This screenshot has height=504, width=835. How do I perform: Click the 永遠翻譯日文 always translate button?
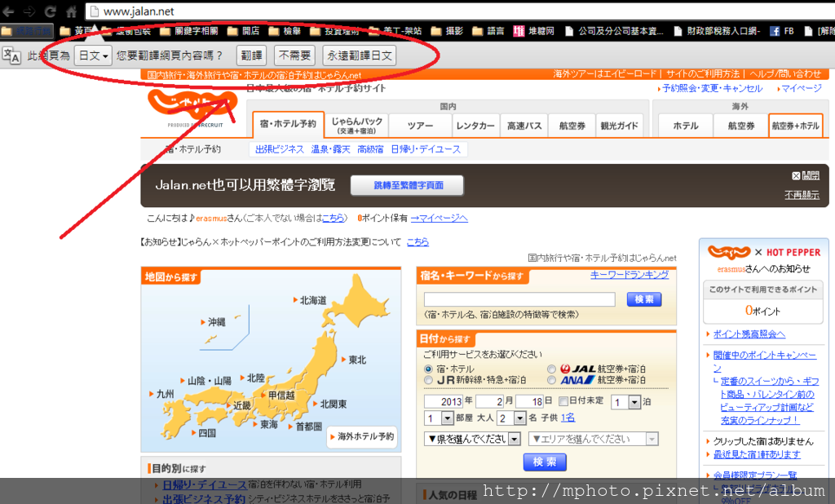(360, 55)
